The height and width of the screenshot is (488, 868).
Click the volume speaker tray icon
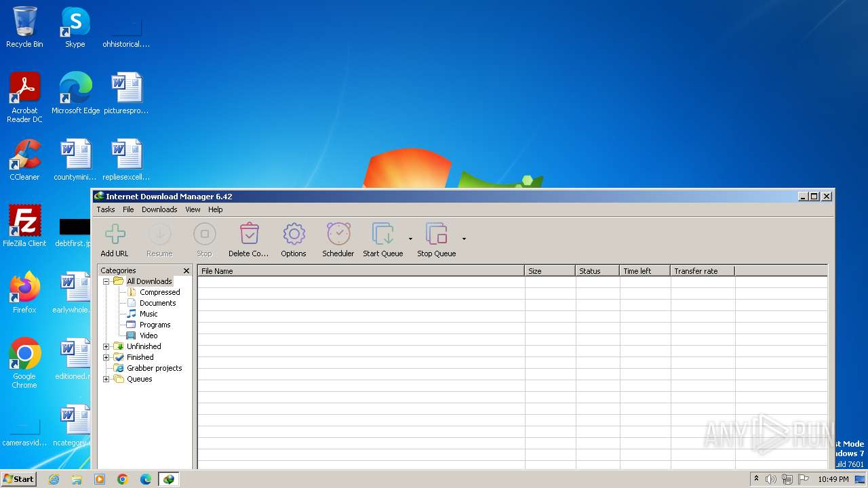click(771, 479)
